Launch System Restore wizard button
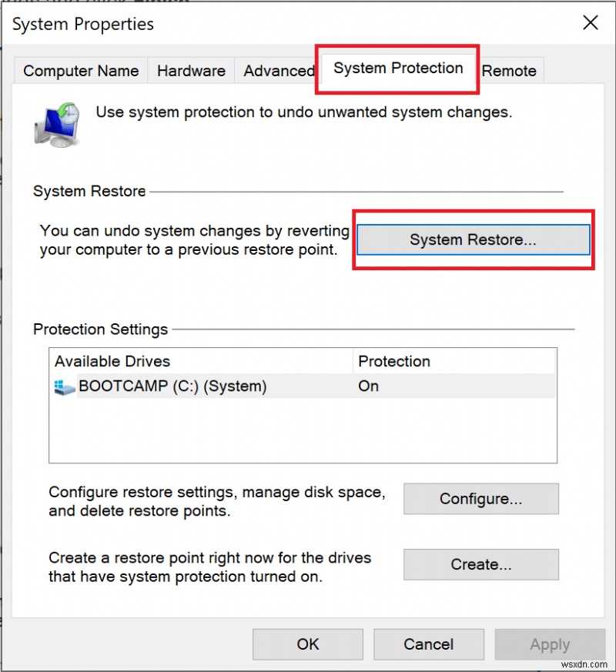Screen dimensions: 616x672 pos(473,239)
